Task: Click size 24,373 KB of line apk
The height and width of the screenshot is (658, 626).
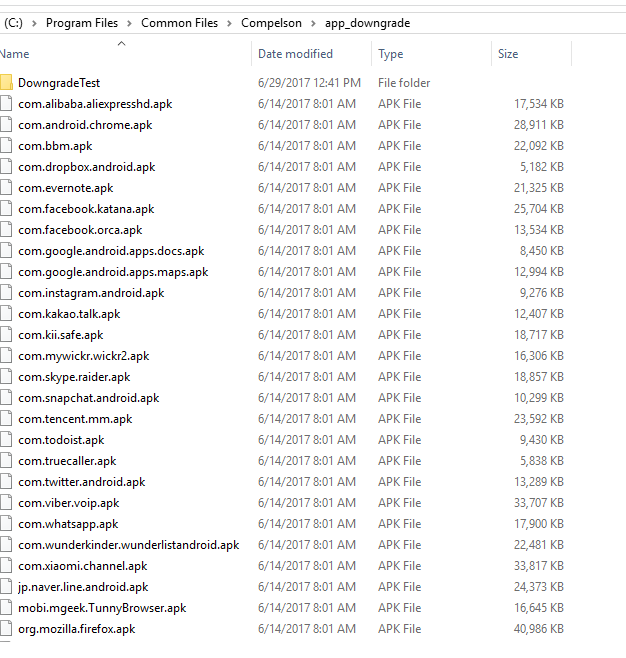Action: coord(539,587)
